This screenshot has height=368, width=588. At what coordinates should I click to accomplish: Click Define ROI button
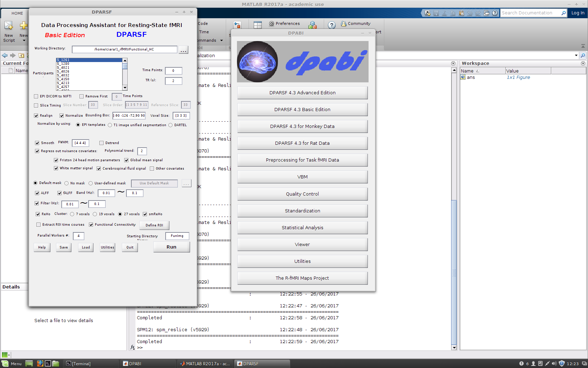pyautogui.click(x=154, y=225)
